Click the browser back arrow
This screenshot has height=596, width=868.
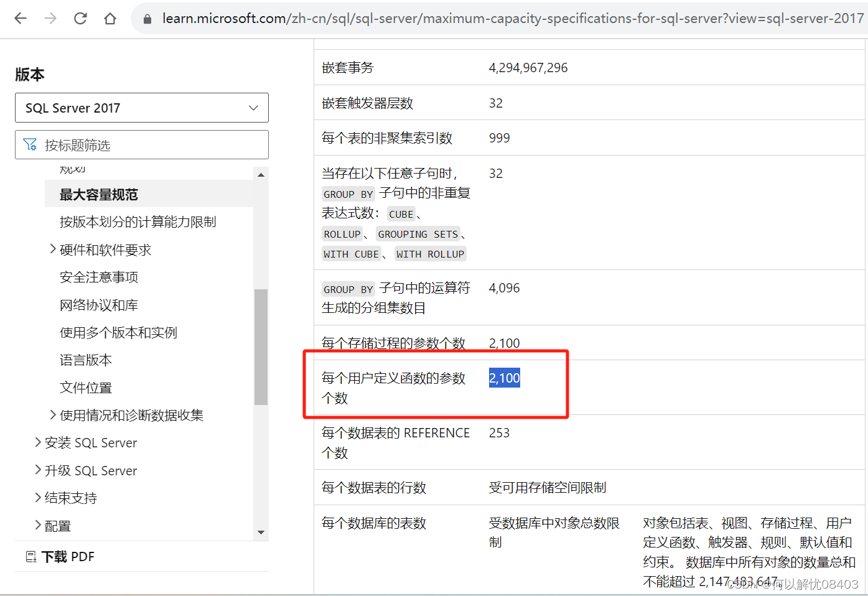click(20, 18)
